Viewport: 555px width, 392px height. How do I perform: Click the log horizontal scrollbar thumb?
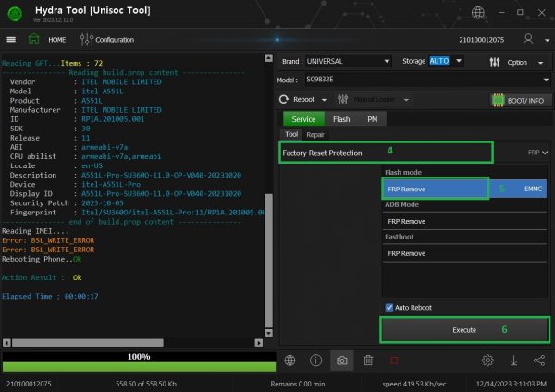[x=88, y=343]
